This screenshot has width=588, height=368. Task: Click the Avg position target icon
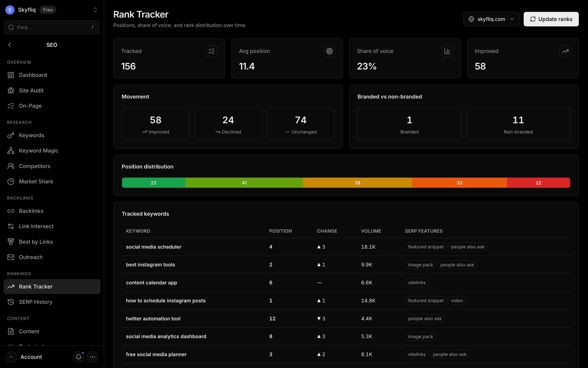[329, 51]
